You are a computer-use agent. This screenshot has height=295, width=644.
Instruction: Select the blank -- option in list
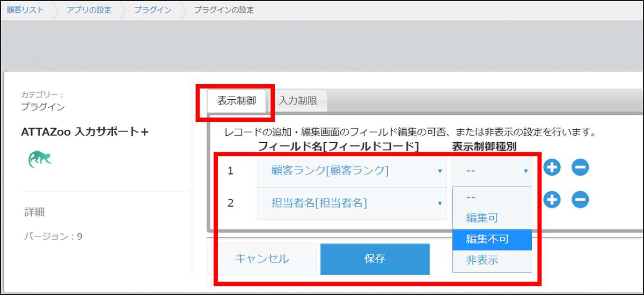click(x=492, y=197)
